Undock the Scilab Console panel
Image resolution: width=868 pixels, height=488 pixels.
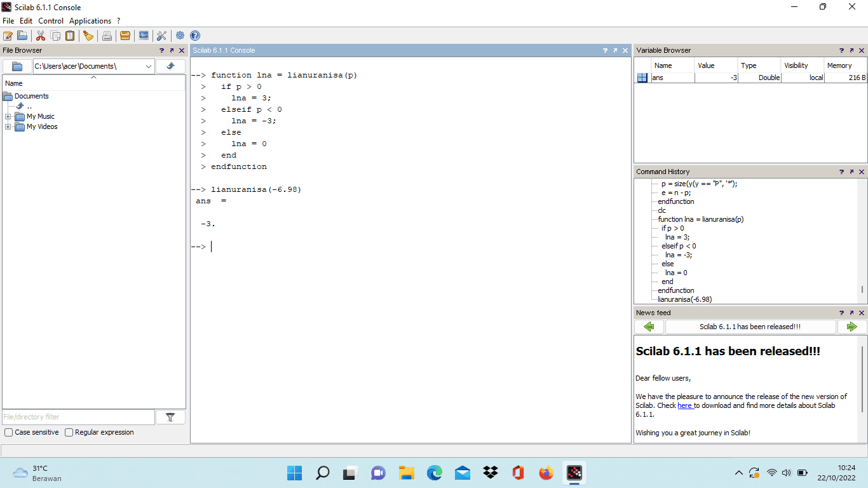pyautogui.click(x=616, y=50)
